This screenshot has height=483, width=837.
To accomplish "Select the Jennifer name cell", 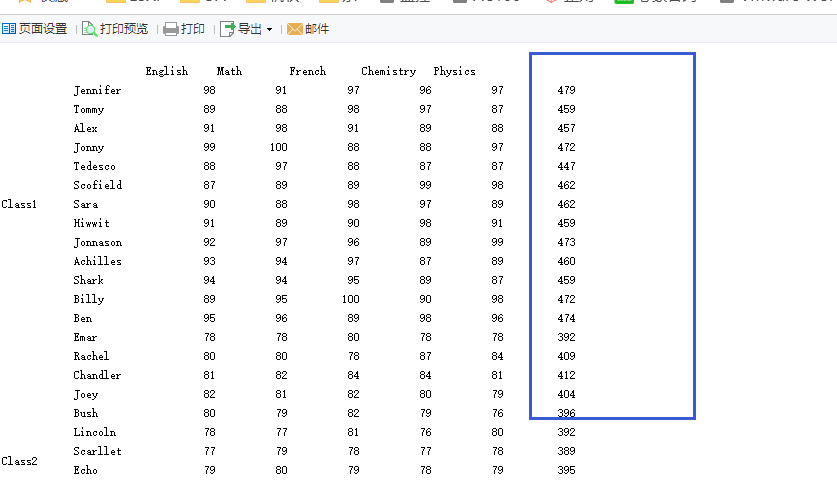I will click(x=97, y=90).
